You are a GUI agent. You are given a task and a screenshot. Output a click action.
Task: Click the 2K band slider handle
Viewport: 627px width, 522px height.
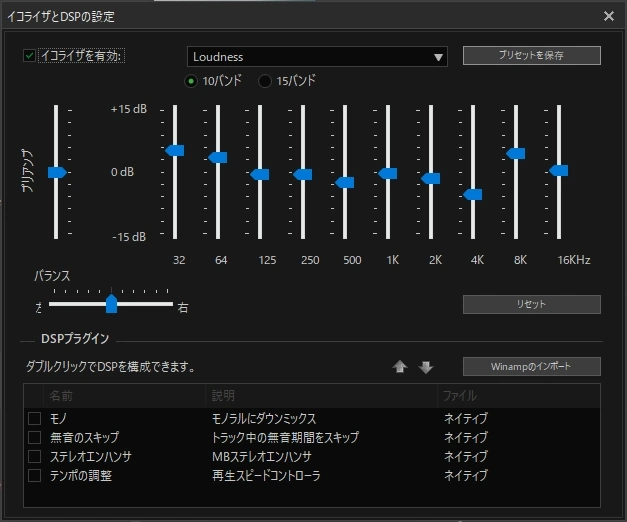(x=431, y=178)
